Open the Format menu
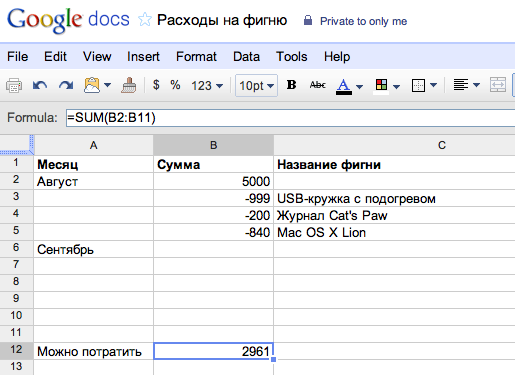Screen dimensions: 515x375 (x=196, y=56)
